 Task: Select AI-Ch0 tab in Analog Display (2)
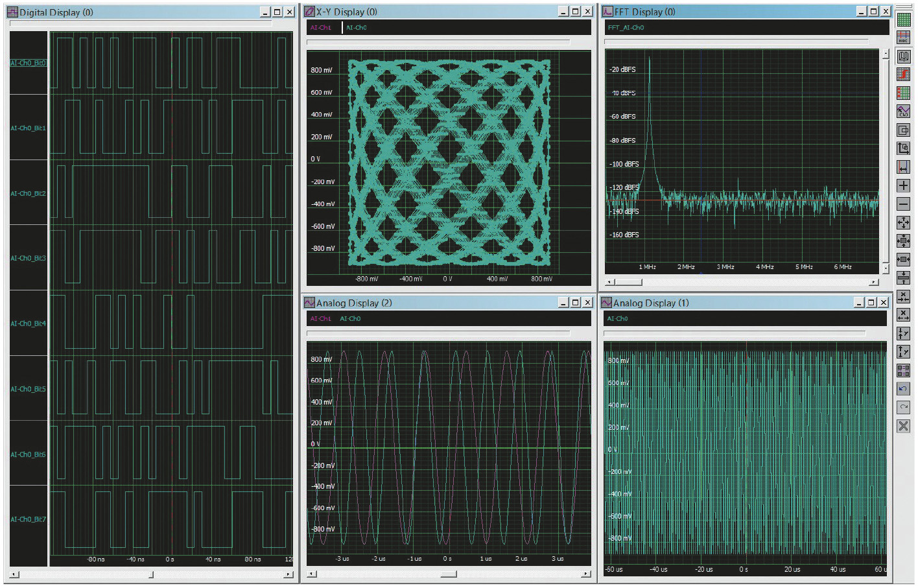tap(350, 318)
